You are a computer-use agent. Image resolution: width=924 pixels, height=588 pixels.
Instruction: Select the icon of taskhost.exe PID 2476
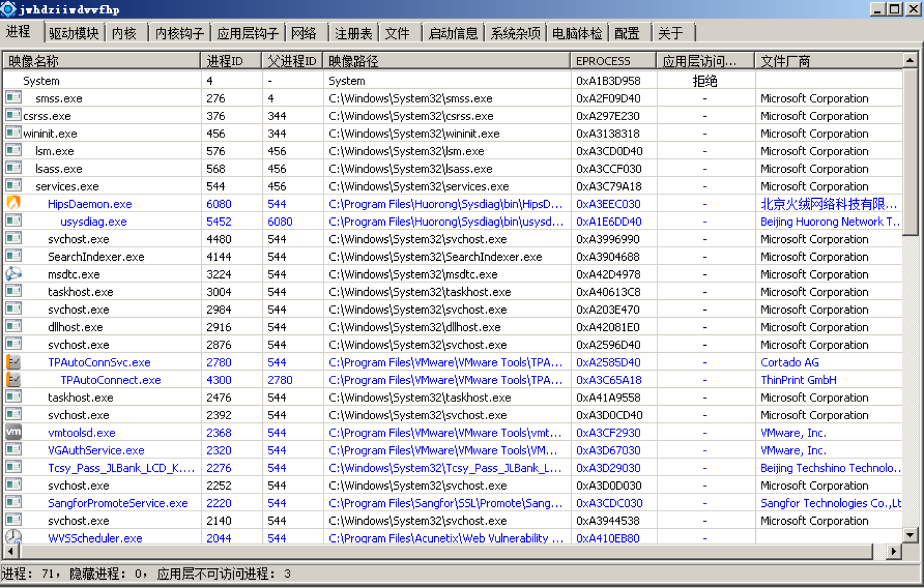pos(13,396)
